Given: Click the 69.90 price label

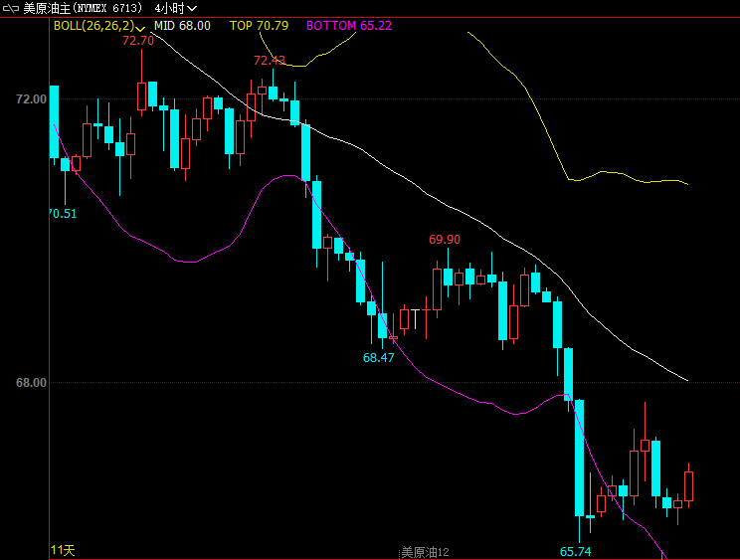Looking at the screenshot, I should pos(445,240).
